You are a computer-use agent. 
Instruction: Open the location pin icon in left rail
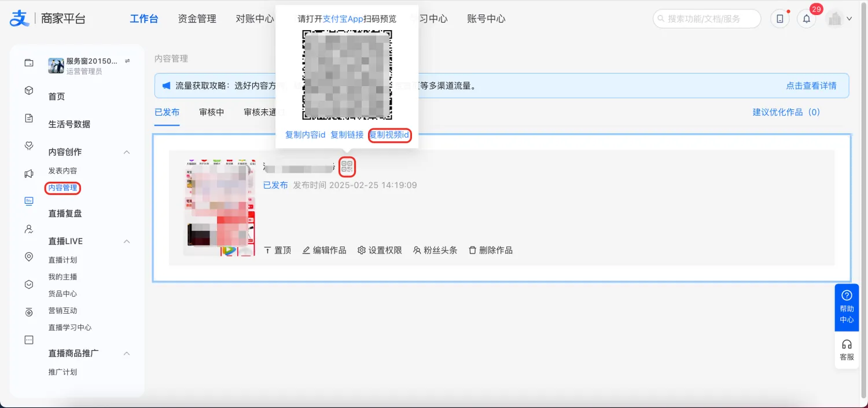(29, 256)
